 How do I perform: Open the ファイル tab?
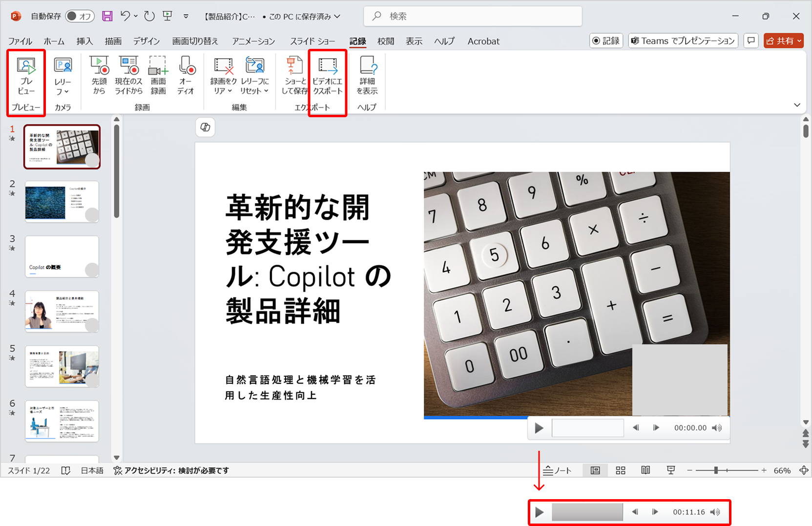pos(20,41)
